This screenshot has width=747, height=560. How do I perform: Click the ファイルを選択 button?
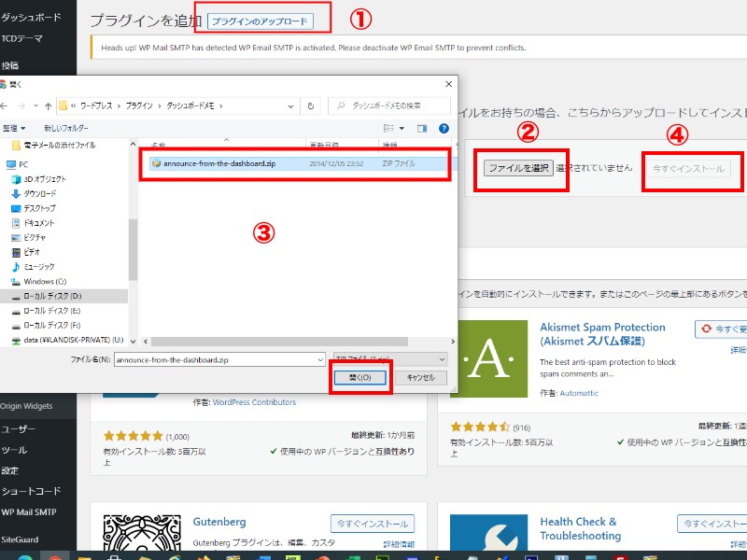point(518,169)
